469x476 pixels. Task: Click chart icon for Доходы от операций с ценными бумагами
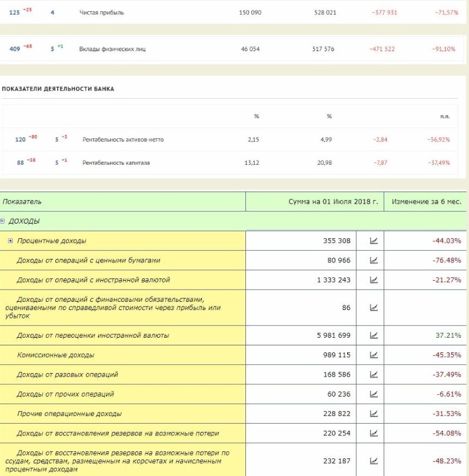coord(372,260)
